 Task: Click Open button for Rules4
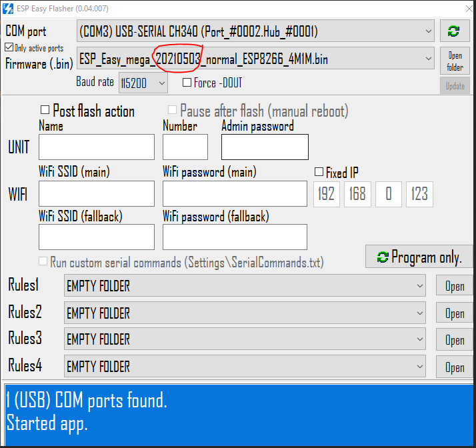(455, 367)
